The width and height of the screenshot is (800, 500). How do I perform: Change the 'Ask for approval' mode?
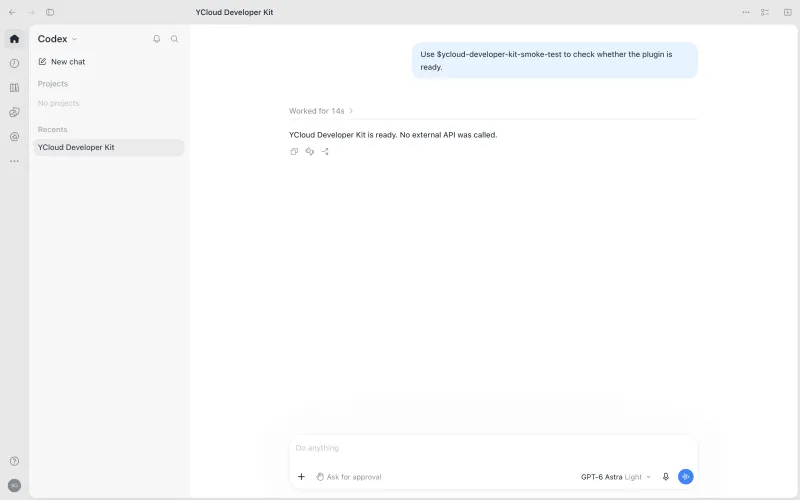349,477
